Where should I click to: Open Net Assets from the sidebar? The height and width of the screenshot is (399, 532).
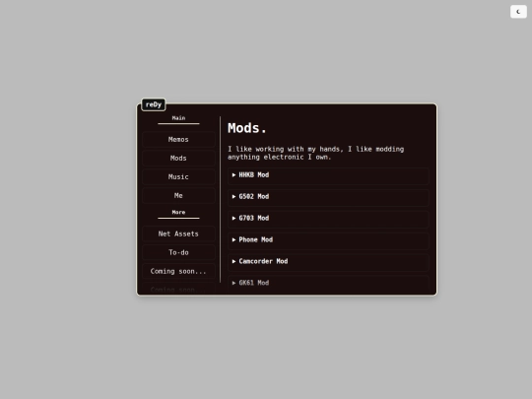[178, 233]
